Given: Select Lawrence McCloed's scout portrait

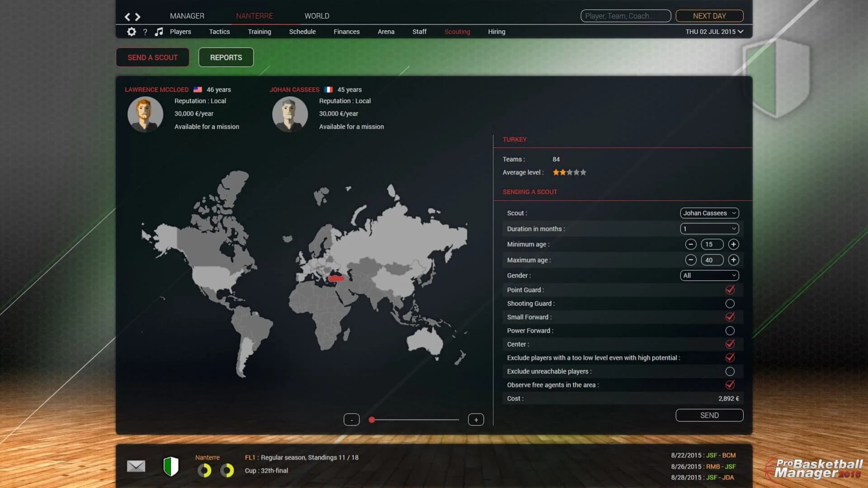Looking at the screenshot, I should [x=145, y=114].
